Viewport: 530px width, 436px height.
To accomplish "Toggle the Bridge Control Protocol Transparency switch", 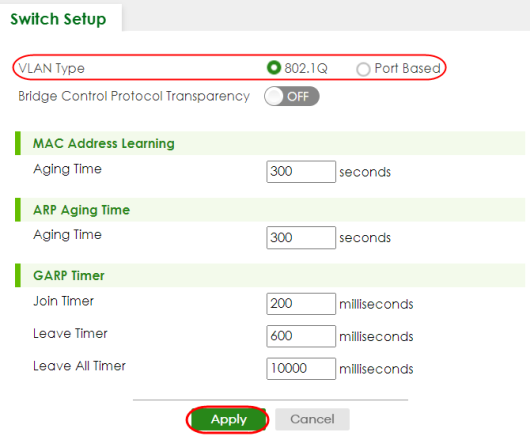I will (291, 96).
